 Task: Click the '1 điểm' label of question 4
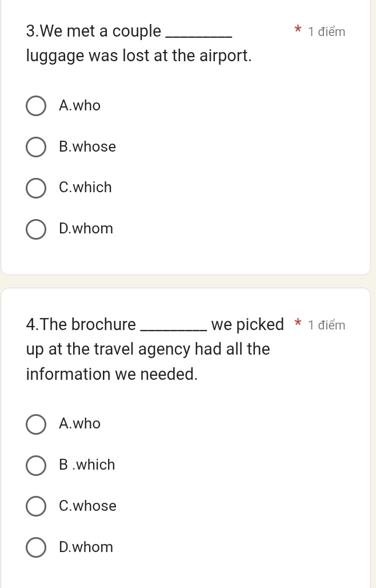(326, 325)
